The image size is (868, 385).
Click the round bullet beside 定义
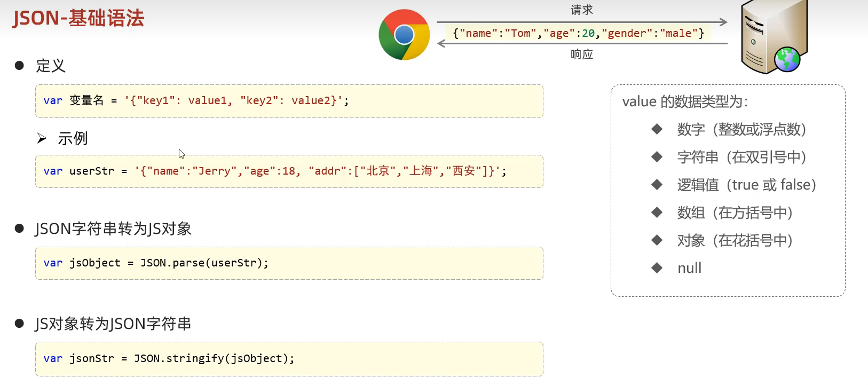20,65
